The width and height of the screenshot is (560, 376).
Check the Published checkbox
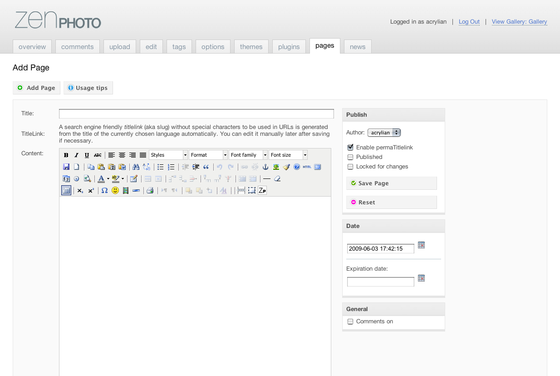tap(350, 157)
